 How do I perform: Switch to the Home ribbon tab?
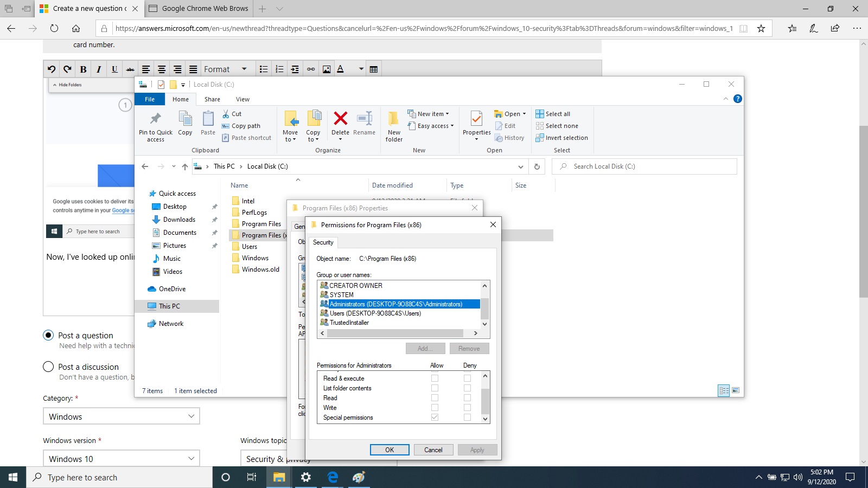click(x=181, y=99)
